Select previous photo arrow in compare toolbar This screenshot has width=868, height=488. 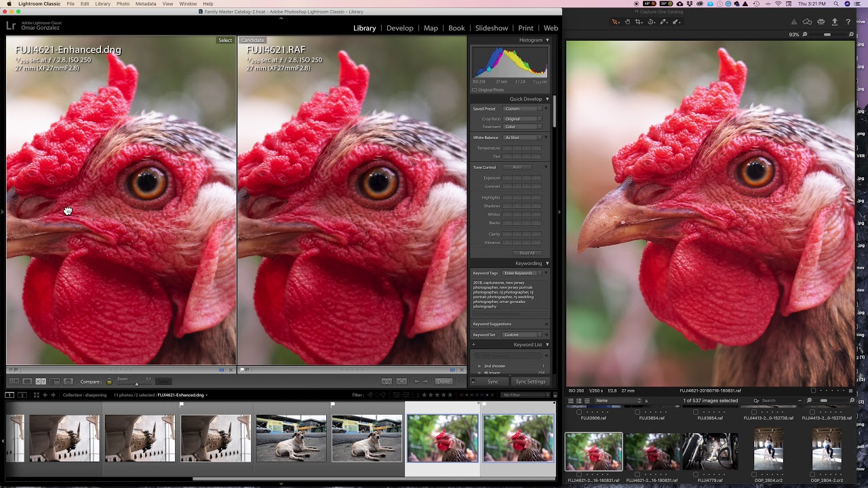coord(416,382)
